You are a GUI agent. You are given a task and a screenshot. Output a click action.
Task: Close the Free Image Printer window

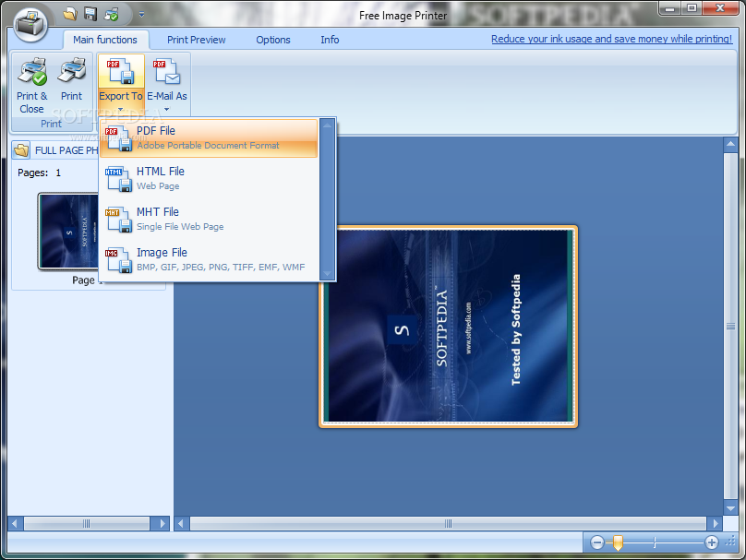point(720,8)
